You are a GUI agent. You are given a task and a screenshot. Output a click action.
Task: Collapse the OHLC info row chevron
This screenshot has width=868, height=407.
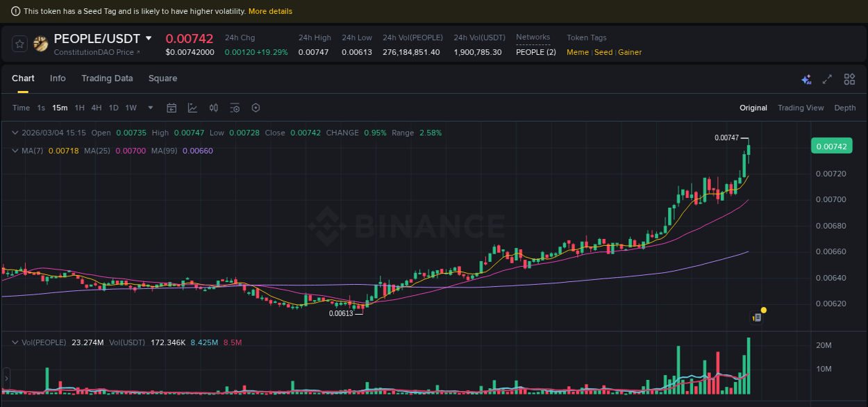click(x=15, y=132)
